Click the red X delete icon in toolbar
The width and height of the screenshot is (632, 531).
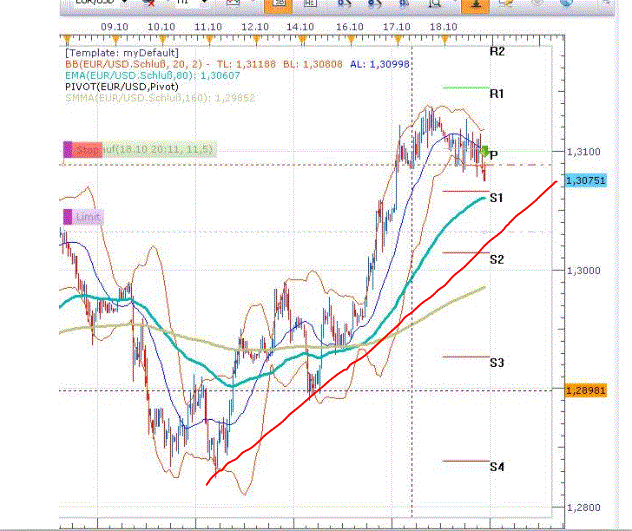tap(150, 2)
